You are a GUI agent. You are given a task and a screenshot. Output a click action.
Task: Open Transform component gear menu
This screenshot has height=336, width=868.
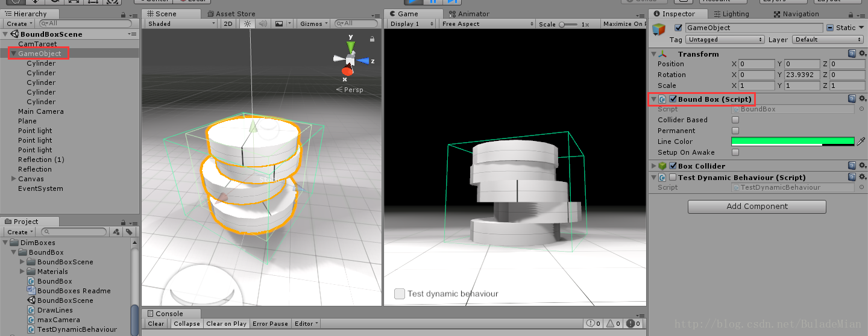(x=862, y=54)
